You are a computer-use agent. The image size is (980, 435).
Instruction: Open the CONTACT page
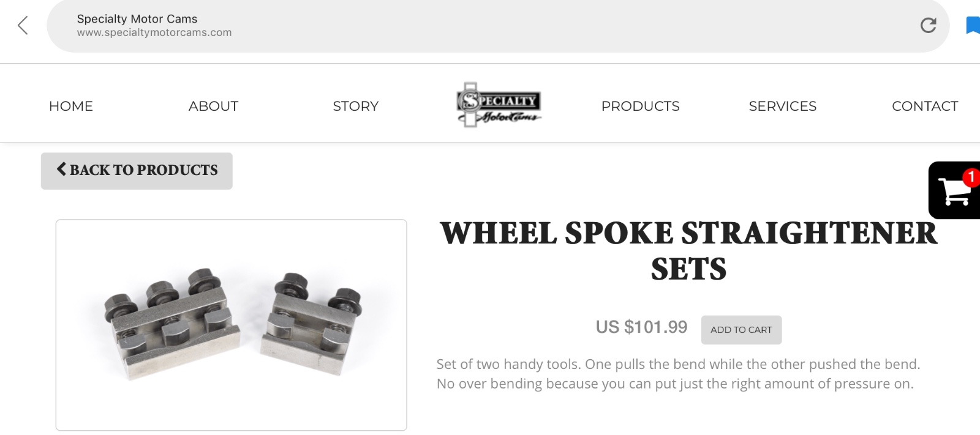[924, 106]
